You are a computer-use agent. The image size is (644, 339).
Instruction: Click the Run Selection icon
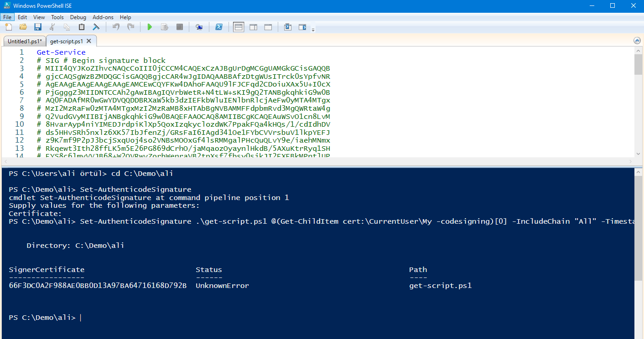click(164, 27)
